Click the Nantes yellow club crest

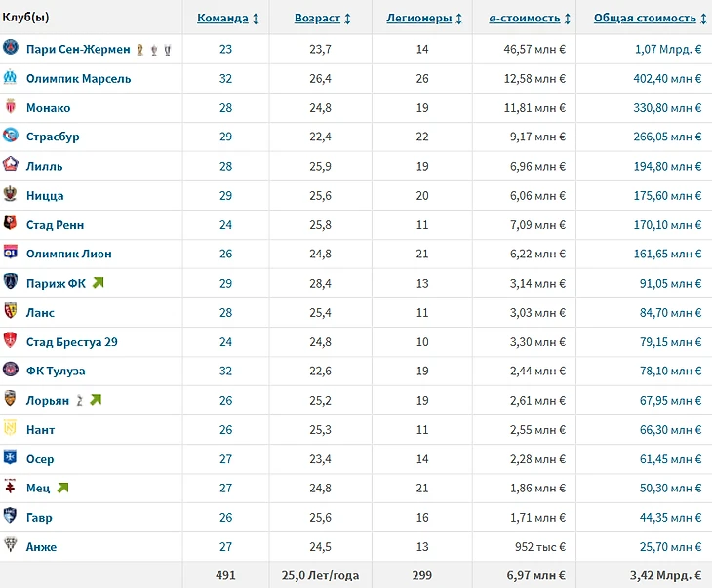coord(11,429)
